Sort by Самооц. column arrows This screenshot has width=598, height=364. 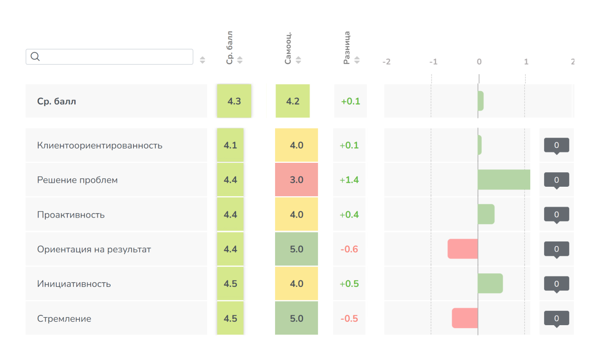click(x=298, y=60)
